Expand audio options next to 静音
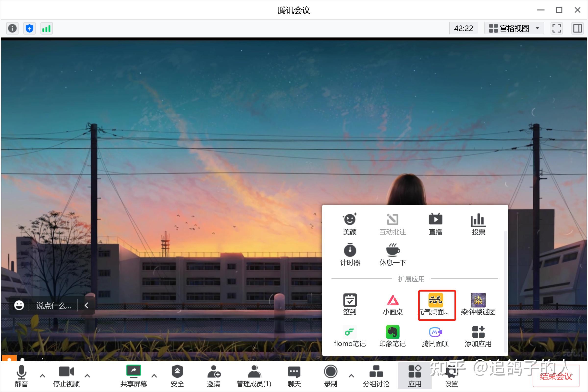Image resolution: width=588 pixels, height=392 pixels. pos(42,376)
